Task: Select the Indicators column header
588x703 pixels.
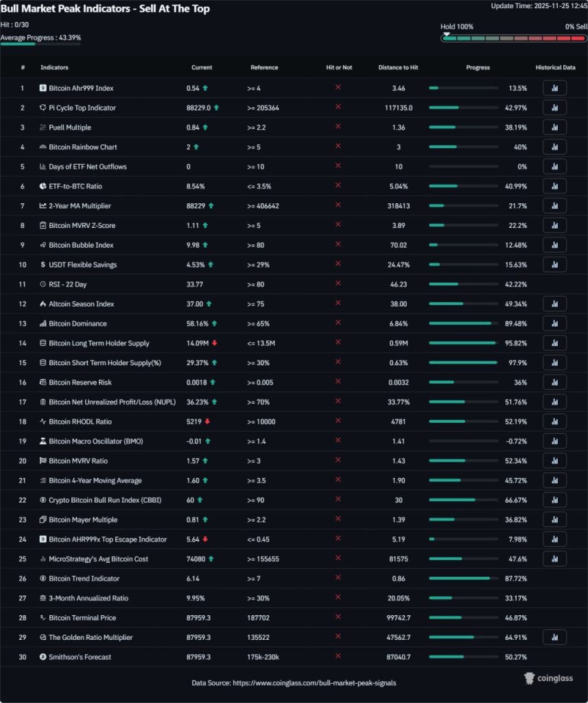Action: pos(54,67)
